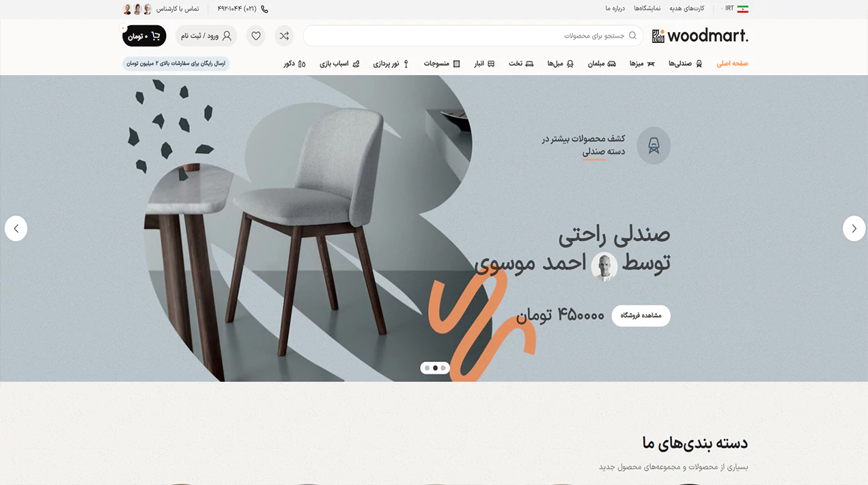Image resolution: width=868 pixels, height=485 pixels.
Task: Open the نور پردازی category menu
Action: (391, 64)
